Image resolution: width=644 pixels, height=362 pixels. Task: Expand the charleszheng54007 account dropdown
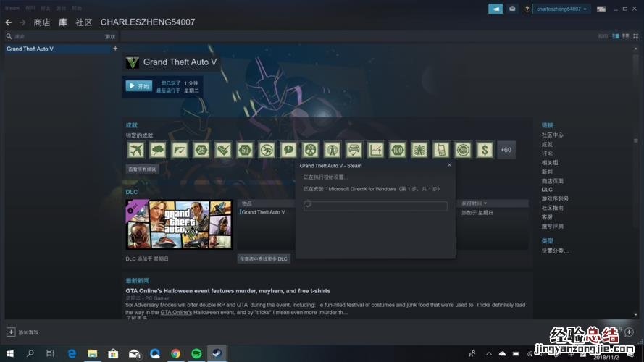tap(561, 9)
